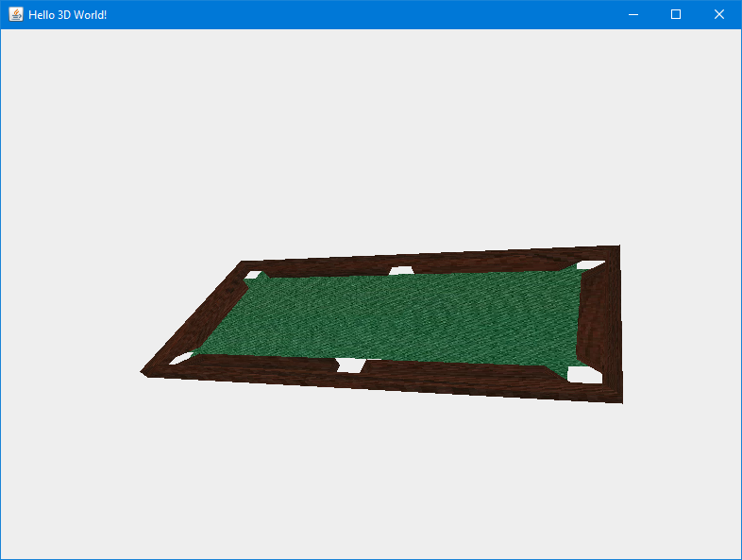Viewport: 742px width, 560px height.
Task: Click the right wooden rail of the table
Action: (x=600, y=322)
